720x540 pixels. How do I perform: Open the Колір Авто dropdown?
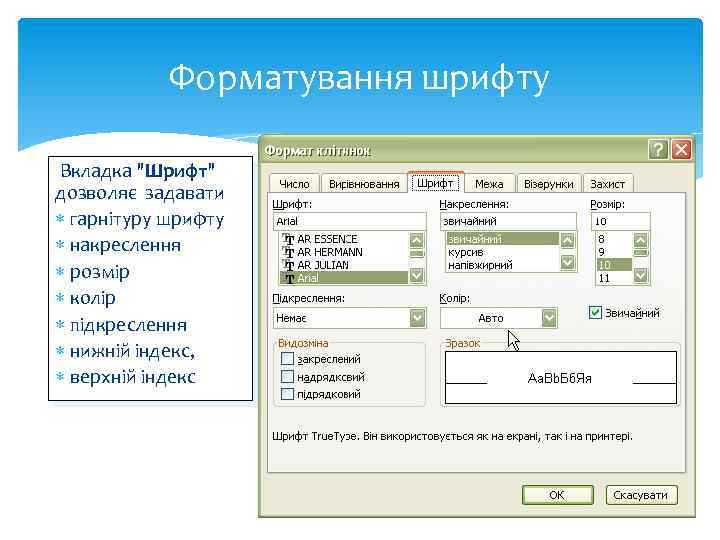[549, 318]
